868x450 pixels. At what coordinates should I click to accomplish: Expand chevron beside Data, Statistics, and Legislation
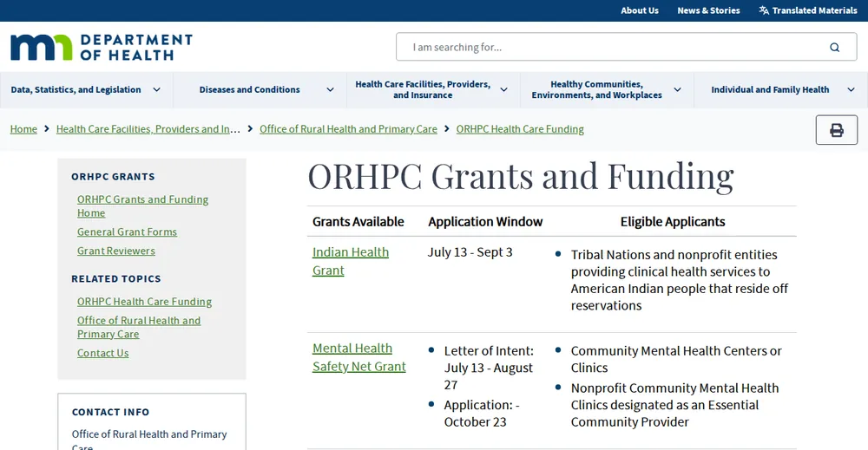click(x=156, y=89)
